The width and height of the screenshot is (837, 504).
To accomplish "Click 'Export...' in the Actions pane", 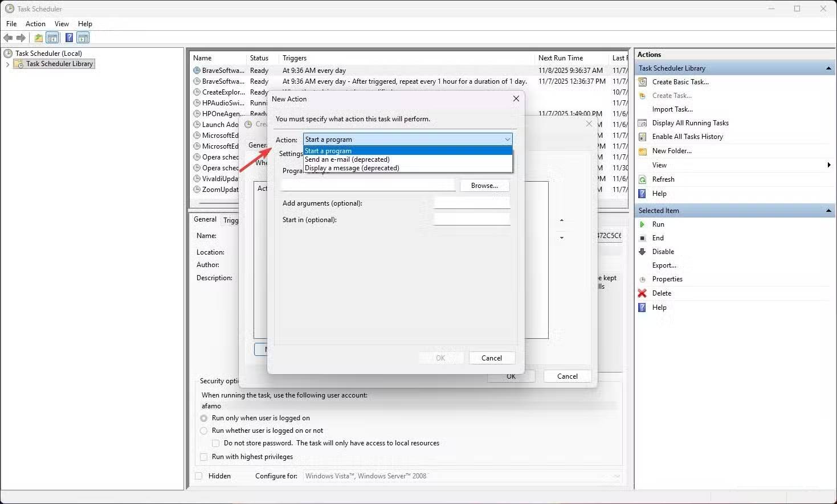I will [664, 265].
